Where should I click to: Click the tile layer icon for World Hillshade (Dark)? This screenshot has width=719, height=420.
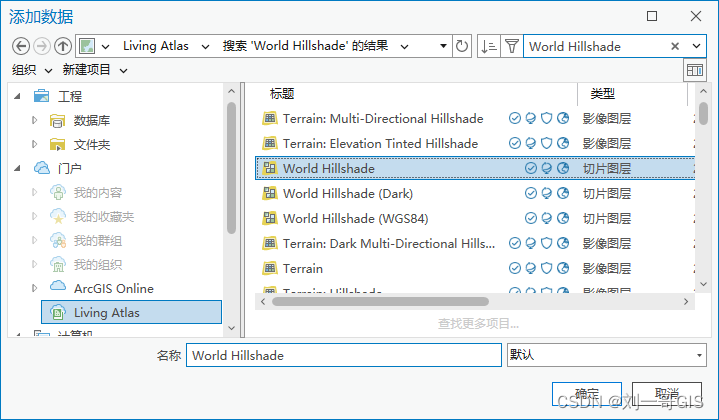[270, 193]
